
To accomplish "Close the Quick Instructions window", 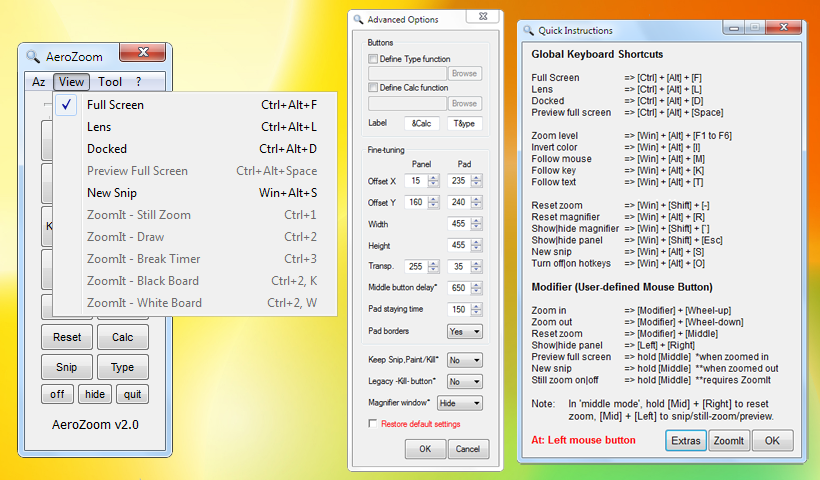I will (x=783, y=27).
